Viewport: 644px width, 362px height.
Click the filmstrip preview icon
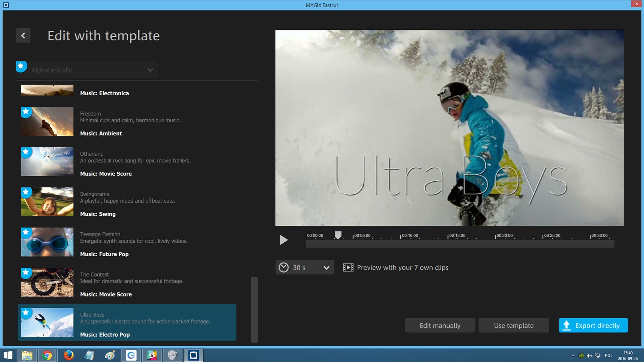348,267
